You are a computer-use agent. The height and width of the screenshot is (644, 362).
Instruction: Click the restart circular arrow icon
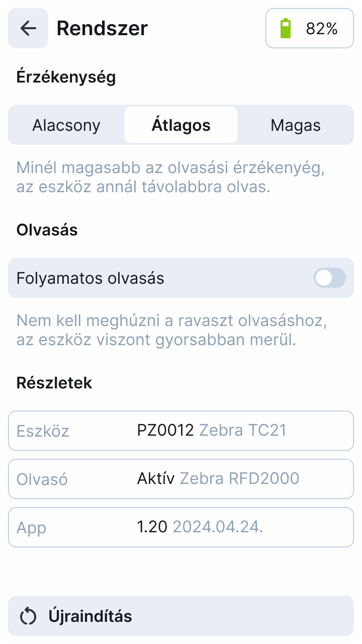click(28, 616)
